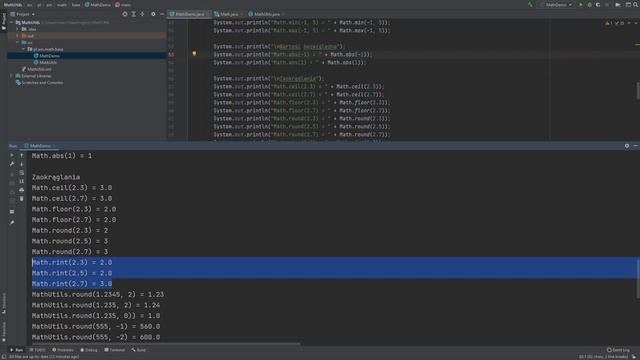This screenshot has width=640, height=360.
Task: Run with coverage from the top toolbar
Action: point(598,5)
